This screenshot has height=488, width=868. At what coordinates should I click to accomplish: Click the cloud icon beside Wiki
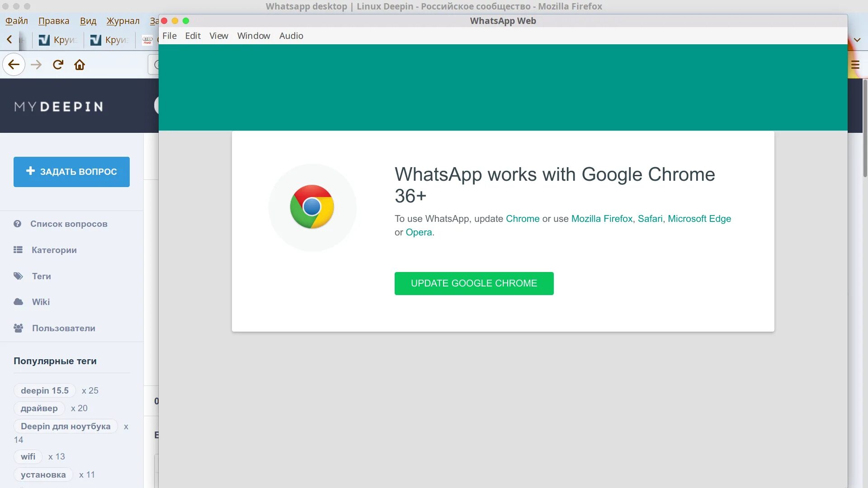click(18, 302)
